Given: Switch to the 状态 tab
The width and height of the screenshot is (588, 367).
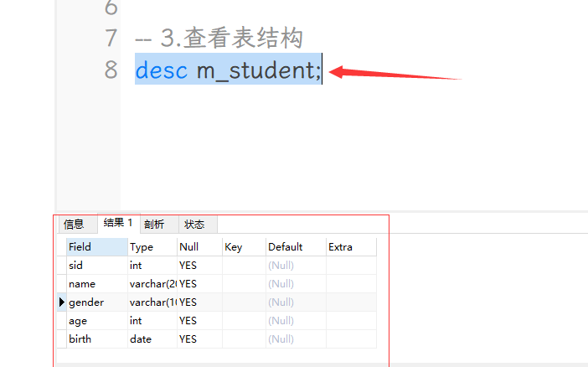Looking at the screenshot, I should [x=194, y=225].
